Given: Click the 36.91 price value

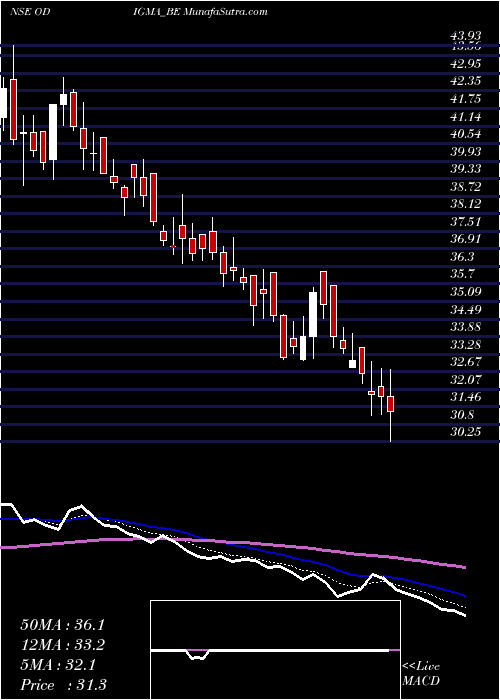Looking at the screenshot, I should pyautogui.click(x=466, y=239).
